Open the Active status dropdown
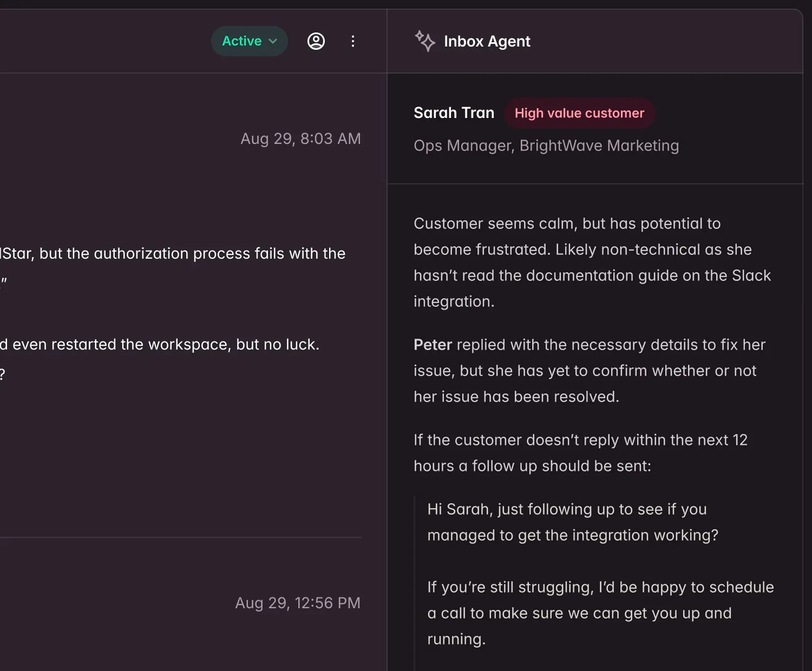The width and height of the screenshot is (812, 671). (x=250, y=41)
